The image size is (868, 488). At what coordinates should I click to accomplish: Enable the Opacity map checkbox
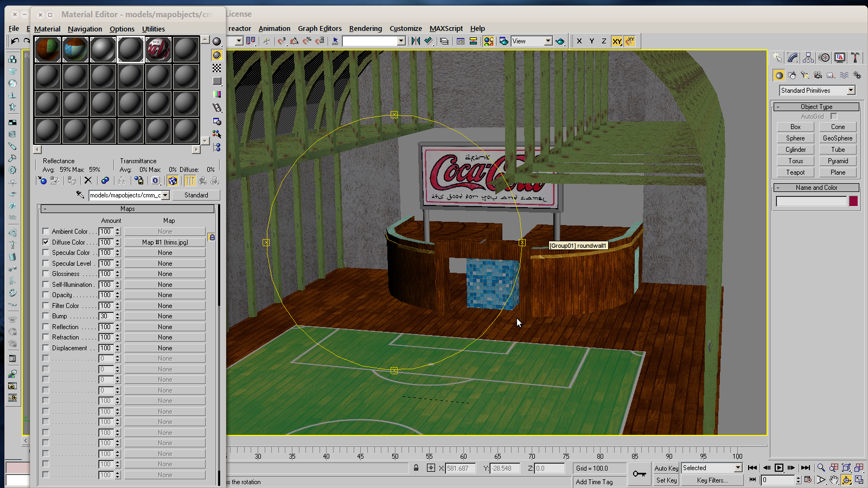[x=46, y=295]
